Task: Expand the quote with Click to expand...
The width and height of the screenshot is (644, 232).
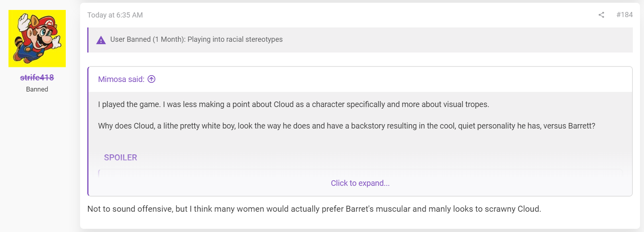Action: pos(360,183)
